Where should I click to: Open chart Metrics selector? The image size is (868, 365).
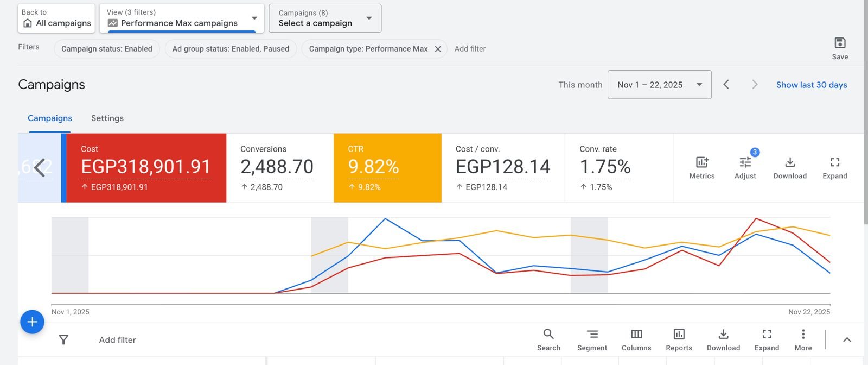pyautogui.click(x=701, y=167)
